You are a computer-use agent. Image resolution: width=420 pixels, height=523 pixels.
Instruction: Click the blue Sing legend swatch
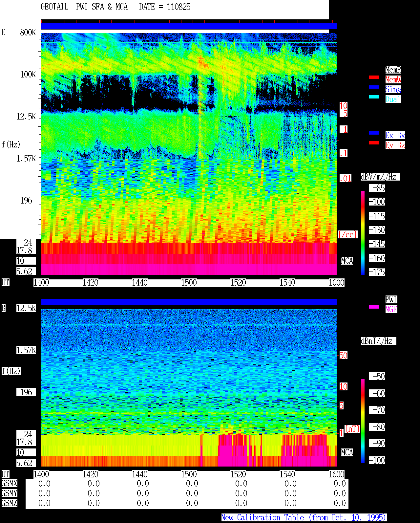pyautogui.click(x=374, y=87)
